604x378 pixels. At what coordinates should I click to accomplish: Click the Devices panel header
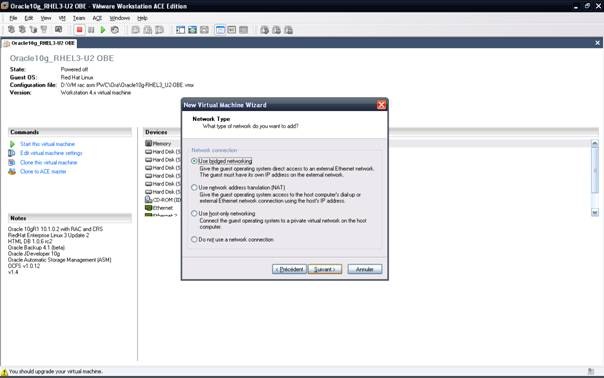point(162,132)
